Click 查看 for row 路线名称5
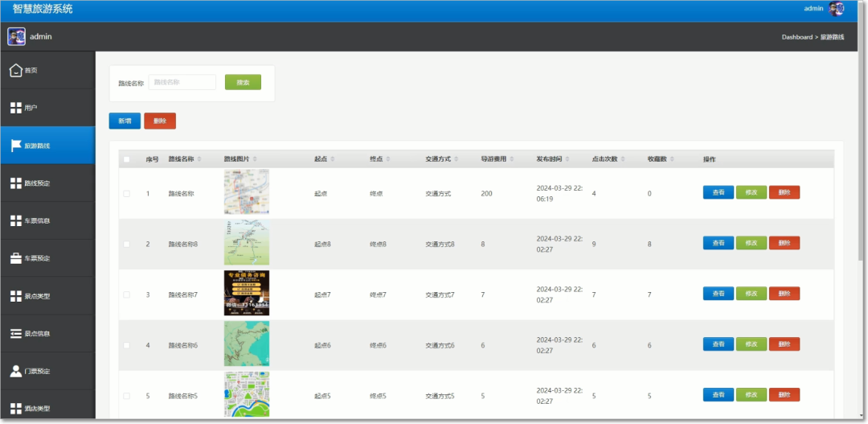 tap(718, 394)
